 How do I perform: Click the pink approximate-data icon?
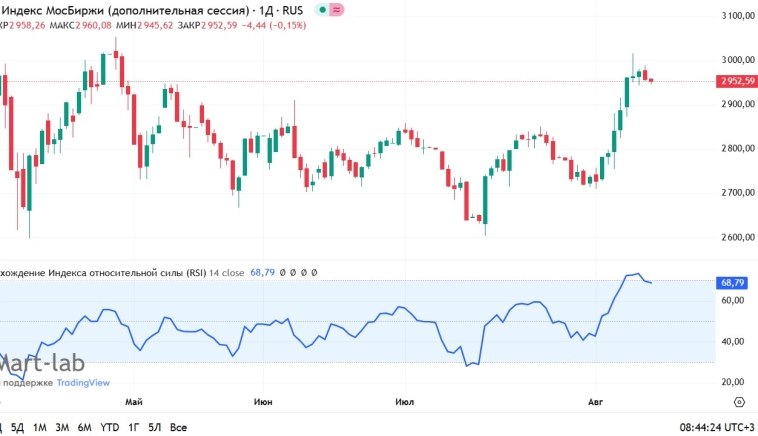(x=337, y=10)
